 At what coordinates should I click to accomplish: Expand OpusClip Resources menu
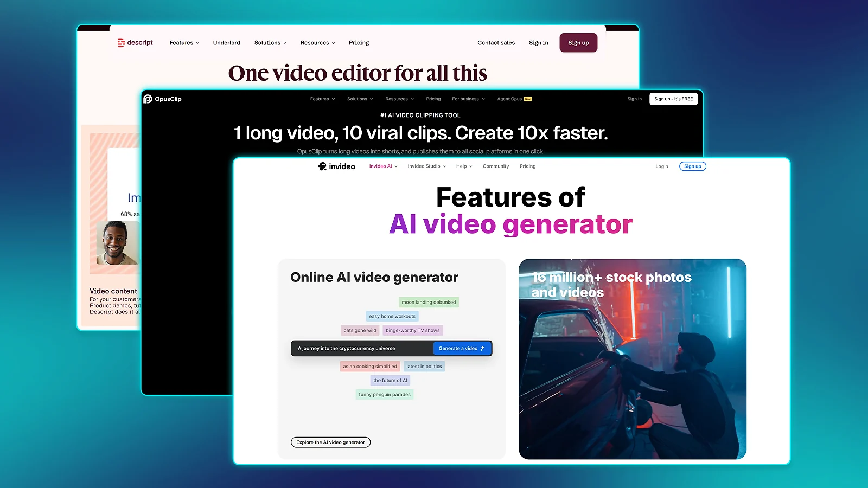[400, 99]
